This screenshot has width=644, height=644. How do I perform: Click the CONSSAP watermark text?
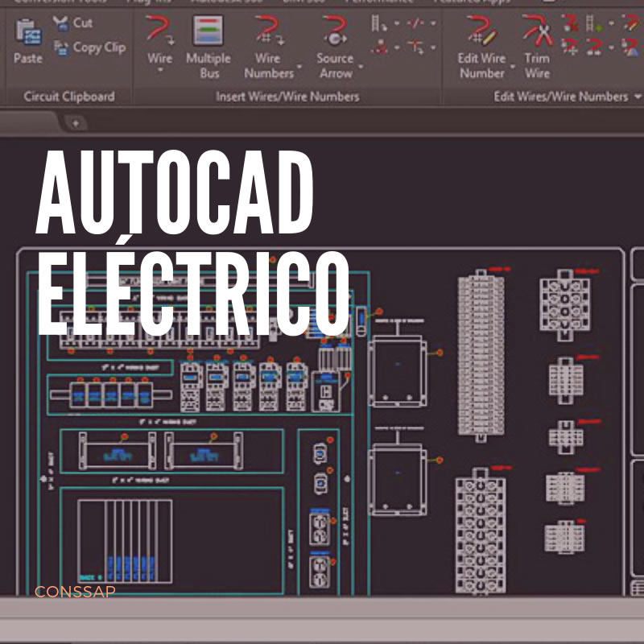[76, 593]
